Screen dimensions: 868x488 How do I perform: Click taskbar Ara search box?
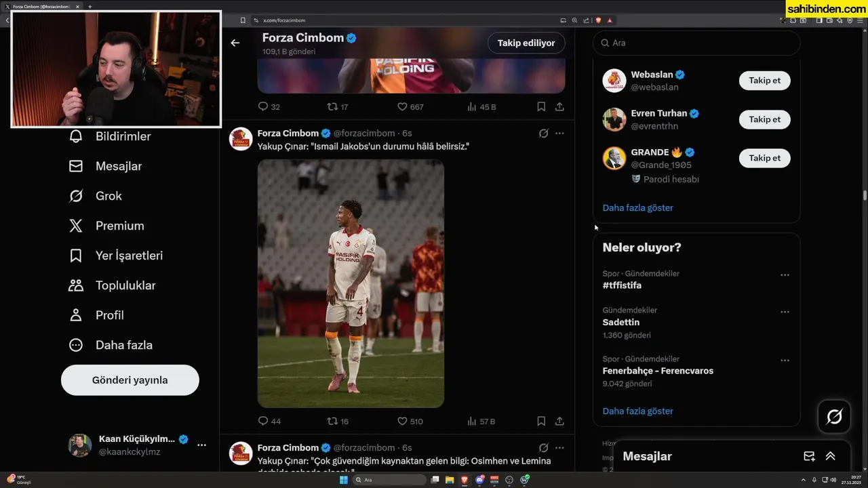coord(389,480)
